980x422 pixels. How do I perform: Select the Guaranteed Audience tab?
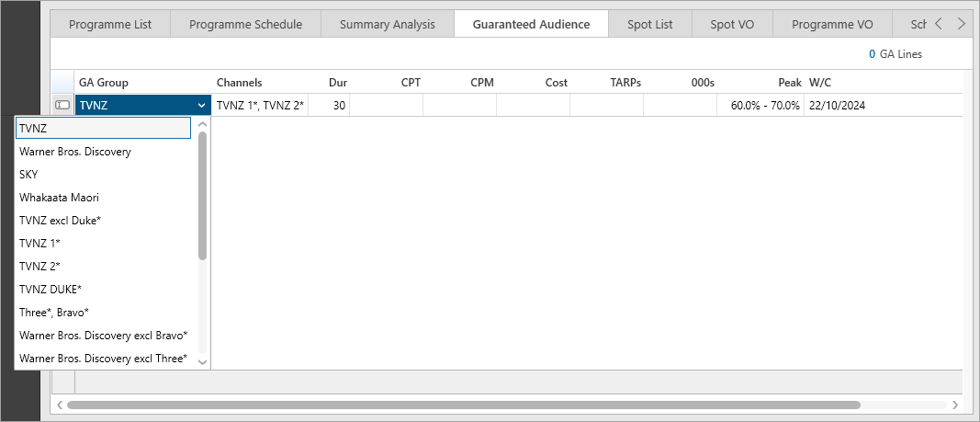coord(531,25)
